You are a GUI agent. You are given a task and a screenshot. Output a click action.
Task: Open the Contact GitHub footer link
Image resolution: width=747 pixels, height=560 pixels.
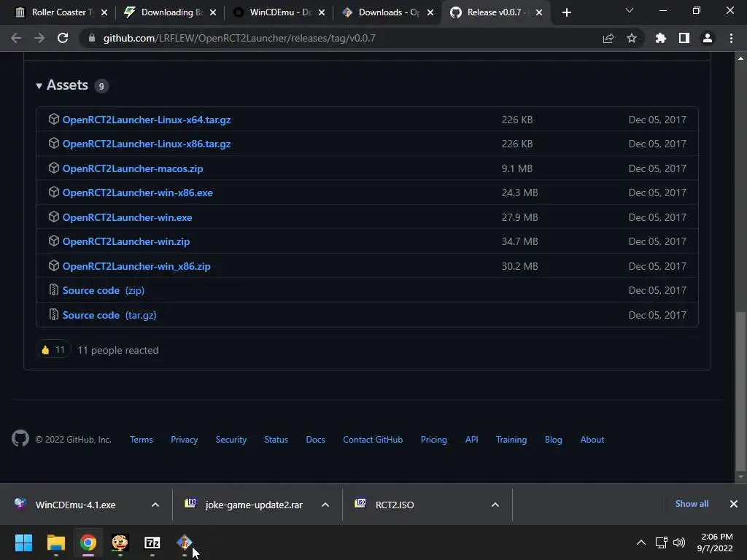(x=373, y=440)
